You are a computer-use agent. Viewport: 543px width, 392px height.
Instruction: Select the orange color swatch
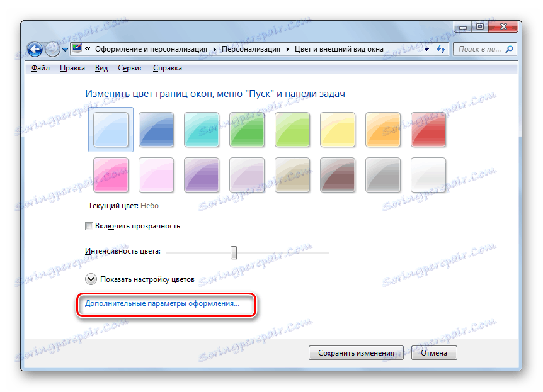pos(383,130)
